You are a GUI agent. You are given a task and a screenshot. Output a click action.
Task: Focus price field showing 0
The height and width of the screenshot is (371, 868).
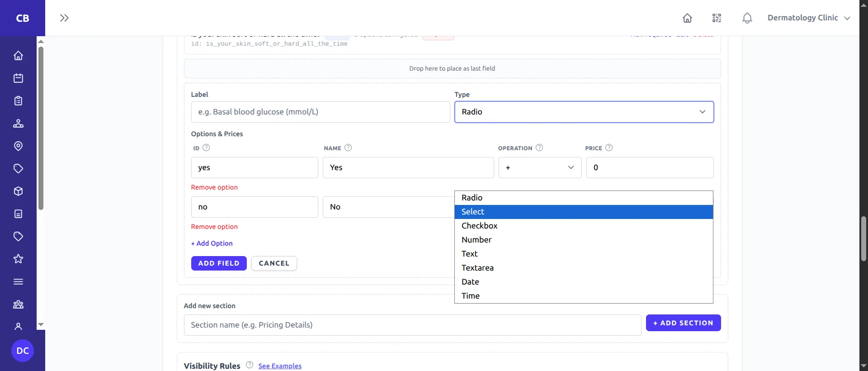(x=650, y=167)
